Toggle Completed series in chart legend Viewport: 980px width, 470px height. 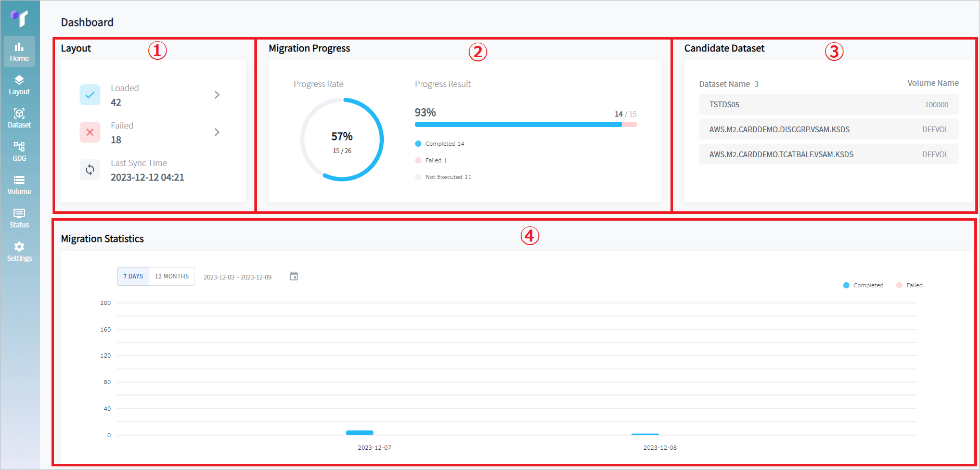pos(863,285)
